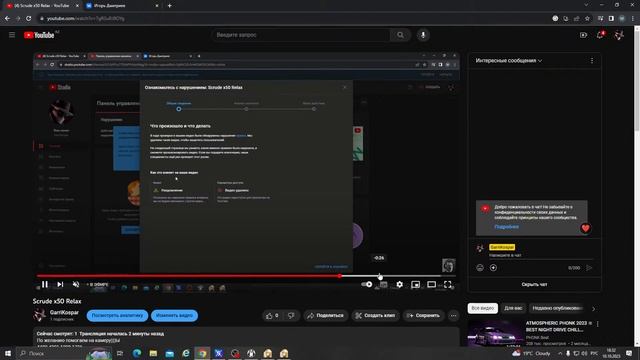
Task: Click the search magnifier button
Action: [x=400, y=35]
